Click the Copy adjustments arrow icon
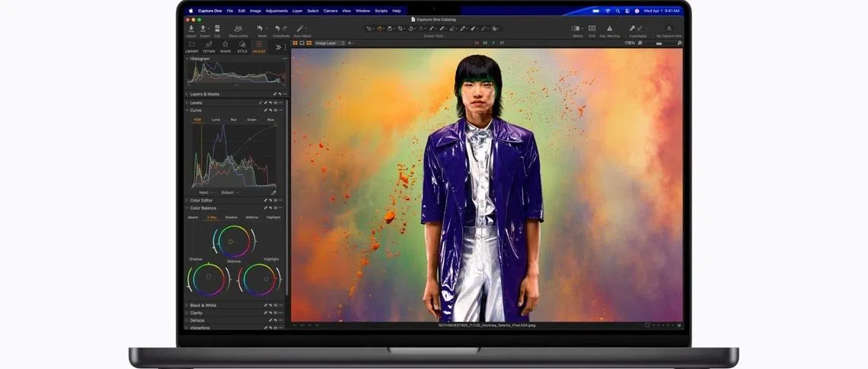Screen dimensions: 868x369 (x=632, y=28)
